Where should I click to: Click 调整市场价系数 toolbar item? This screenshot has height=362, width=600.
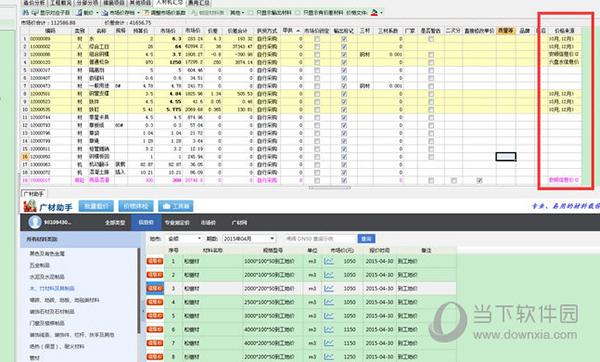coord(165,13)
